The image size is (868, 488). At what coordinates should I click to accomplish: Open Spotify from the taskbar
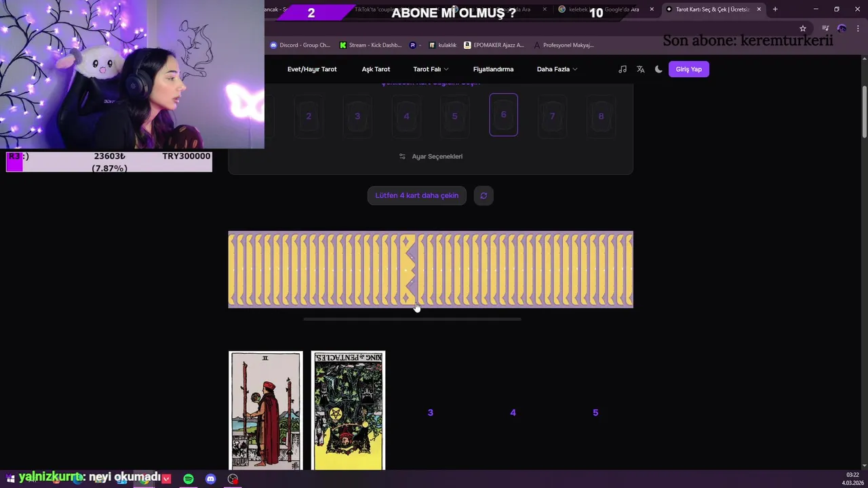189,479
